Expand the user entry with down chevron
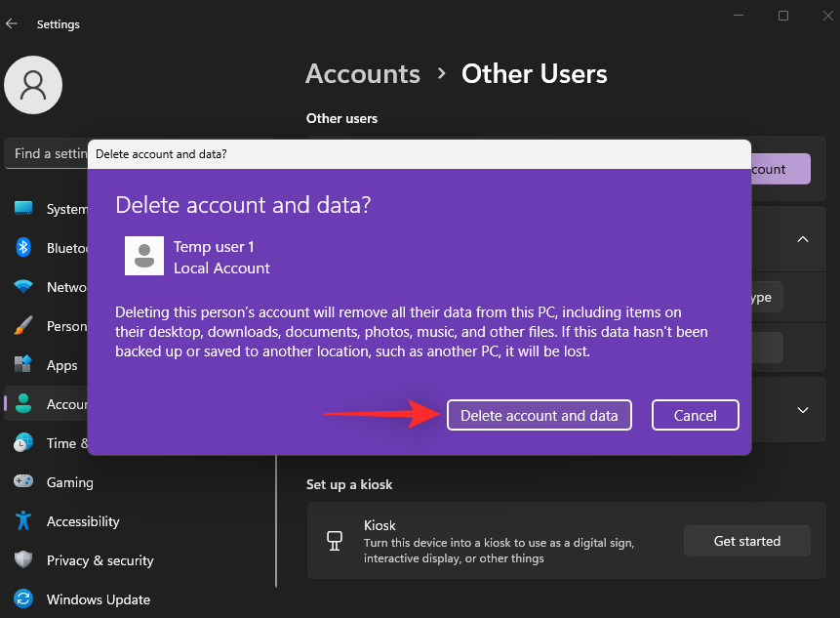Screen dimensions: 840x618 (x=803, y=410)
